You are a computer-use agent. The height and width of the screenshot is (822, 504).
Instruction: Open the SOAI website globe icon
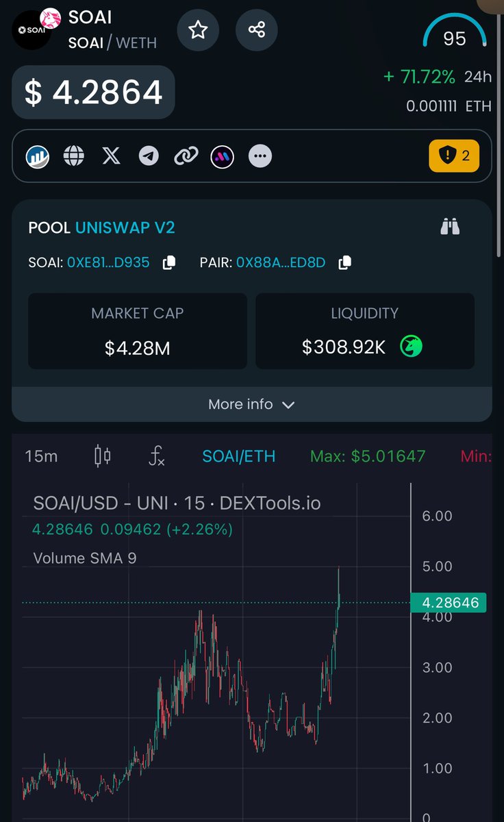pos(74,156)
